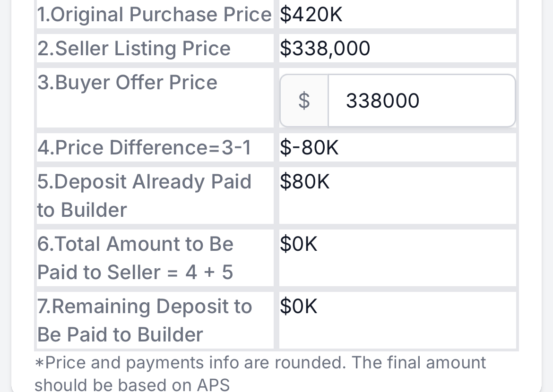Image resolution: width=553 pixels, height=392 pixels.
Task: Click the Price Difference=3-1 label
Action: 144,147
